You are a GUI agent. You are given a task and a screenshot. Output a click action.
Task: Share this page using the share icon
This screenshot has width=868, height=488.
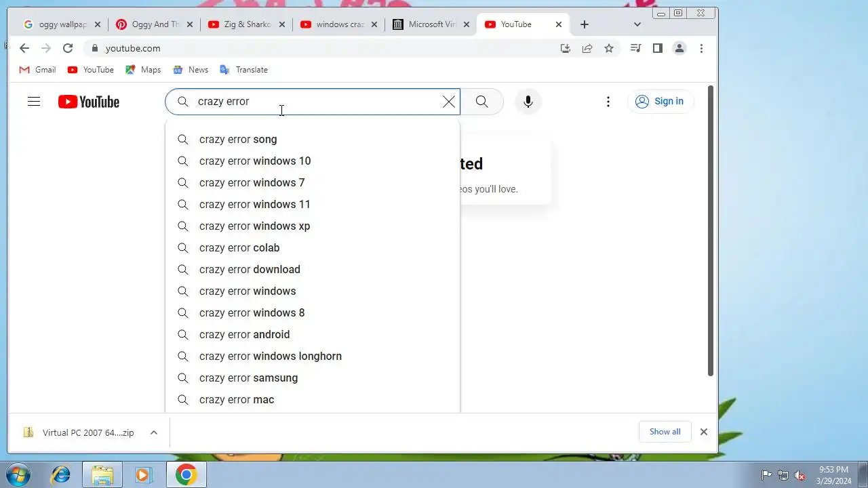coord(587,48)
